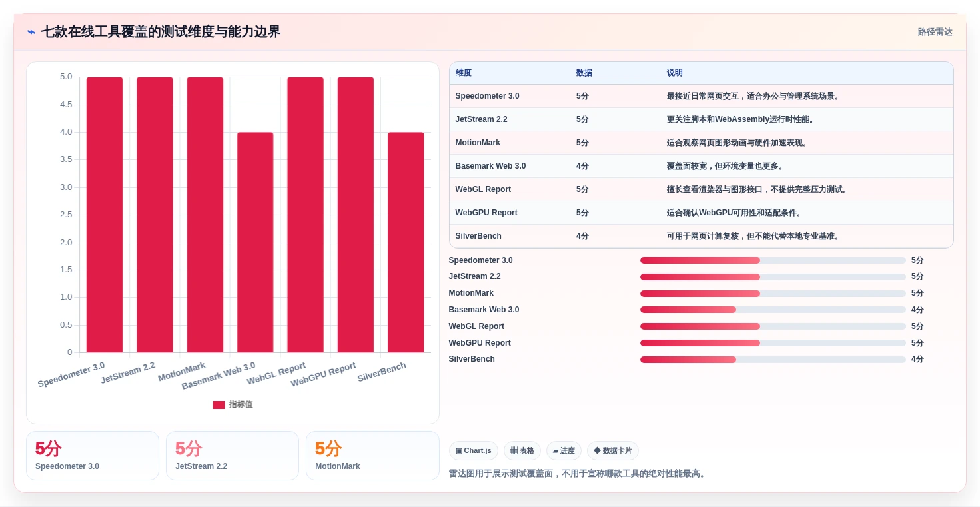This screenshot has width=980, height=507.
Task: Click the Speedometer 3.0 progress bar
Action: [x=773, y=260]
